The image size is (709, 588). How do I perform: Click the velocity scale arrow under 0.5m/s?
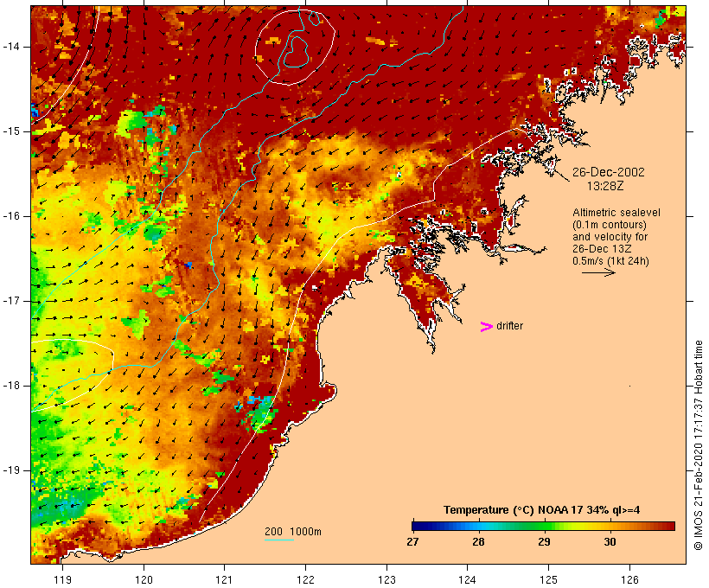pos(598,272)
